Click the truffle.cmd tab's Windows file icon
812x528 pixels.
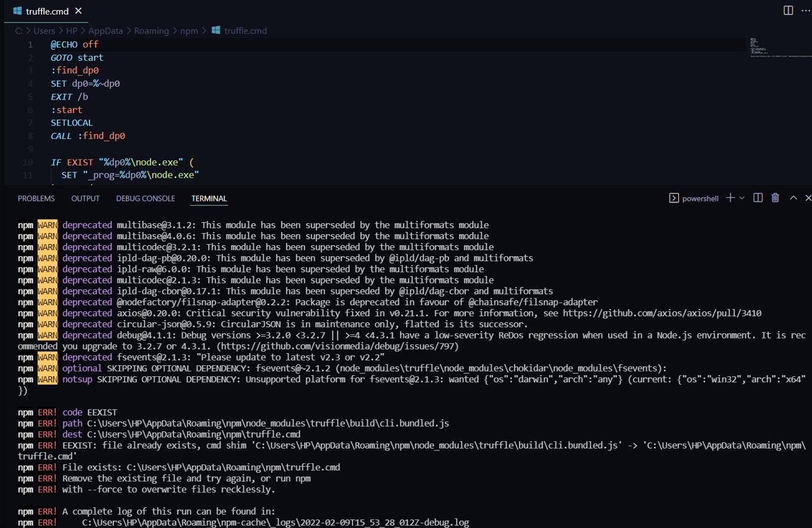(16, 10)
